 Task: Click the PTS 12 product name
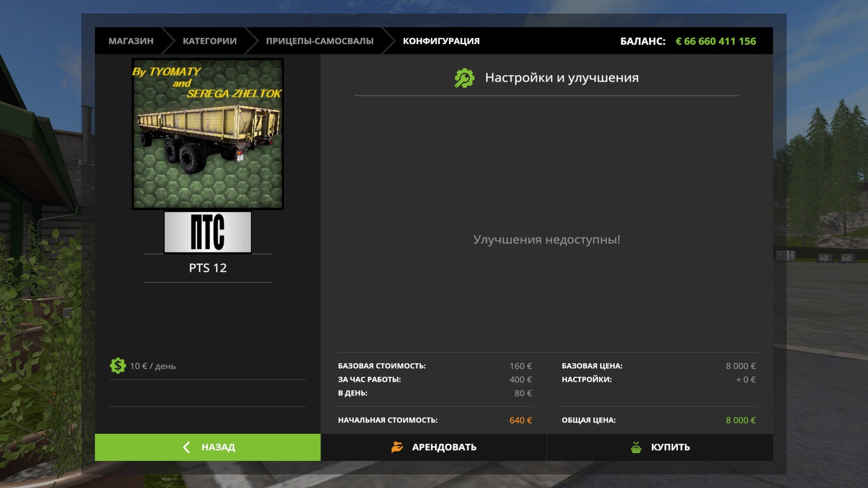[x=207, y=268]
